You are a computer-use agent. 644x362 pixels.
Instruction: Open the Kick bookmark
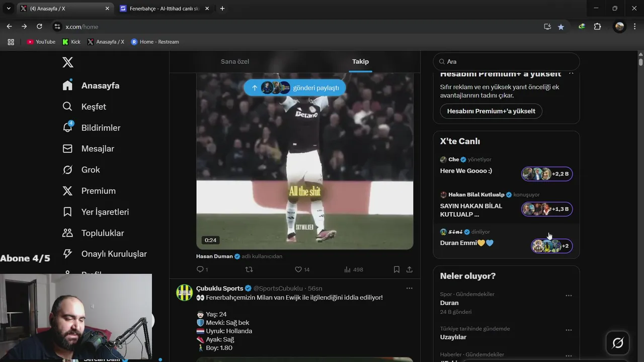[71, 42]
